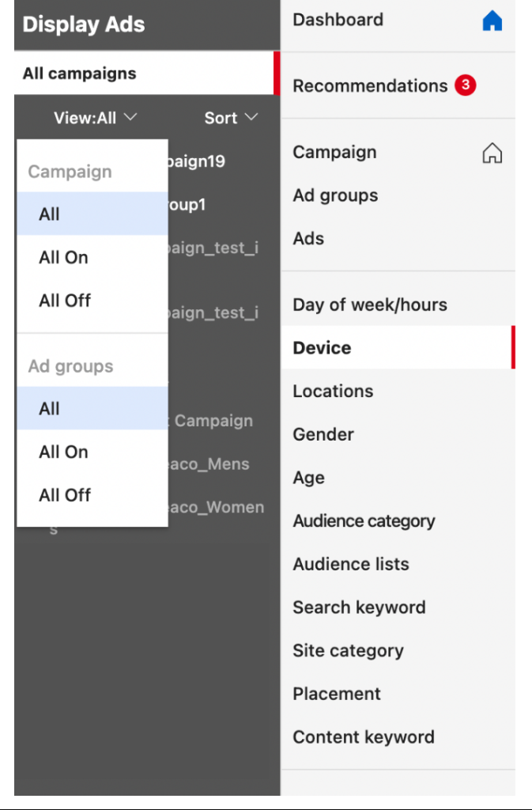Choose "All On" under the Ad groups filter
The height and width of the screenshot is (810, 532).
(x=62, y=452)
